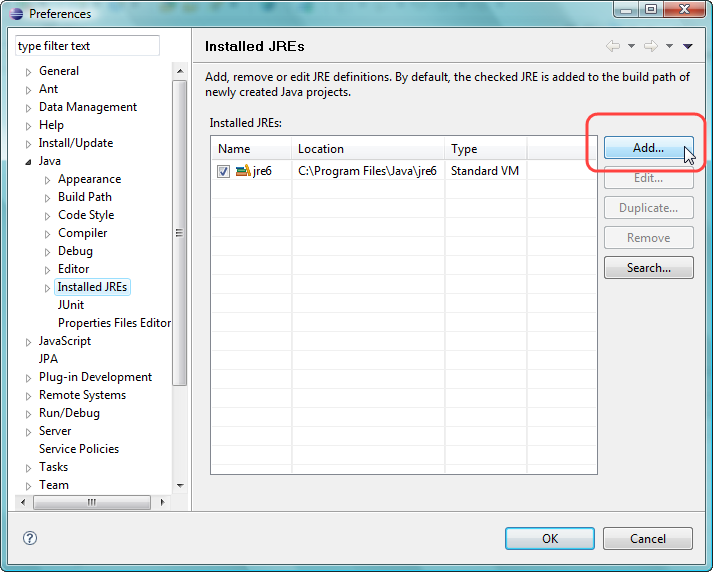Collapse the Java tree node
This screenshot has height=572, width=713.
(x=29, y=161)
